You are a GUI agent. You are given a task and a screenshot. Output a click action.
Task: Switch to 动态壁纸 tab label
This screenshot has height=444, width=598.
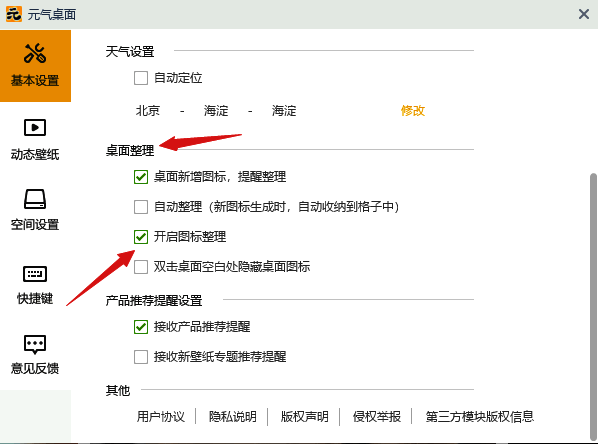[35, 154]
